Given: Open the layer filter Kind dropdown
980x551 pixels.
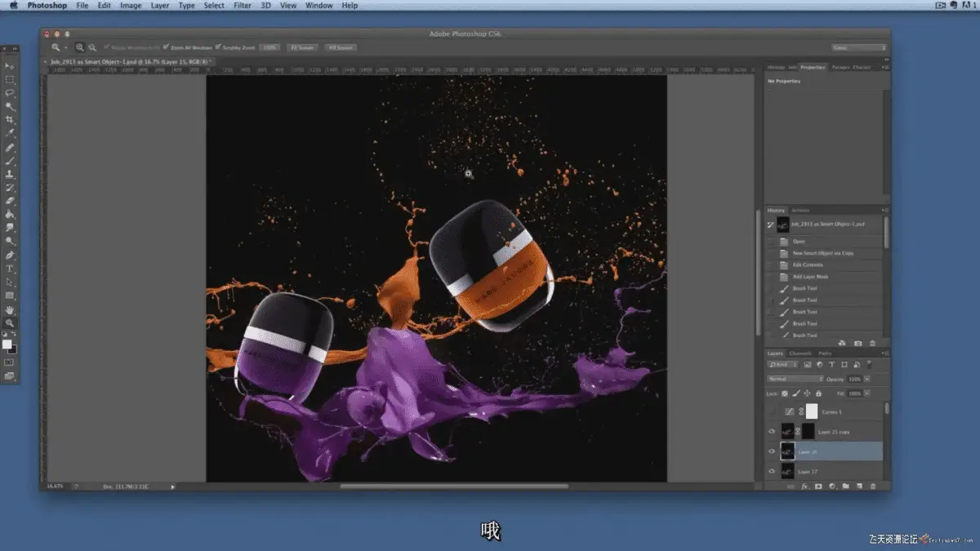Looking at the screenshot, I should point(784,364).
